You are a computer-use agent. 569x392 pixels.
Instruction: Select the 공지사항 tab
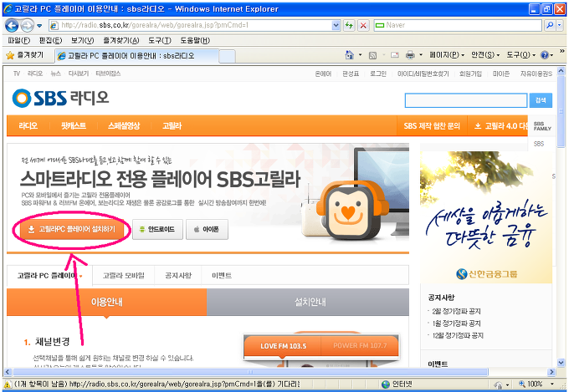tap(177, 276)
